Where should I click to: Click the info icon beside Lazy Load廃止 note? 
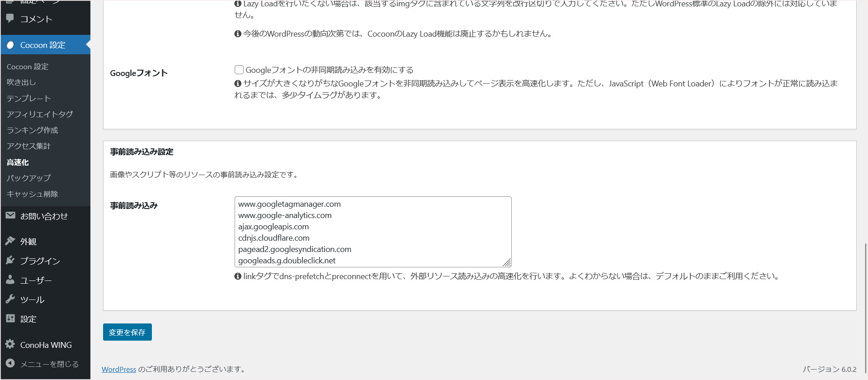238,33
